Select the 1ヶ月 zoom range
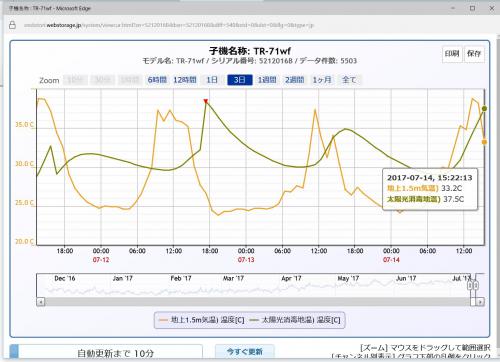The width and height of the screenshot is (500, 362). tap(322, 80)
